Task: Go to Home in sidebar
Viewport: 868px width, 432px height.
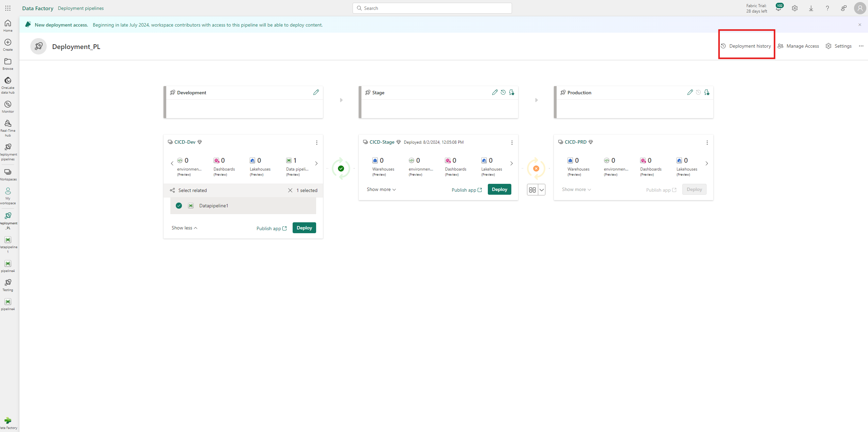Action: [8, 26]
